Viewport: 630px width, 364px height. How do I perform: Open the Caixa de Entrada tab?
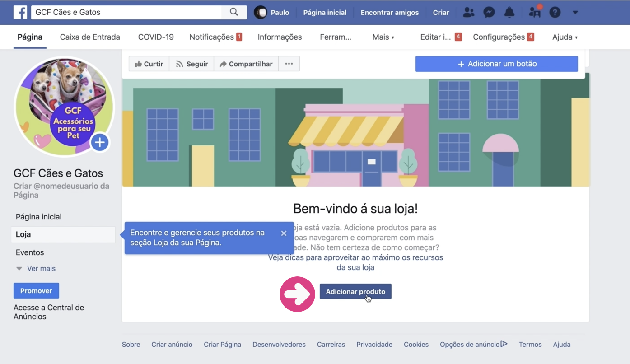pyautogui.click(x=90, y=37)
